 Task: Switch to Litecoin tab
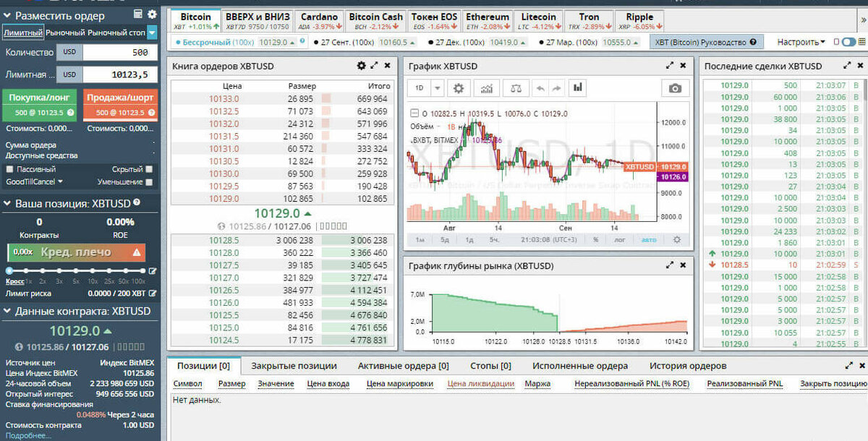click(x=539, y=21)
